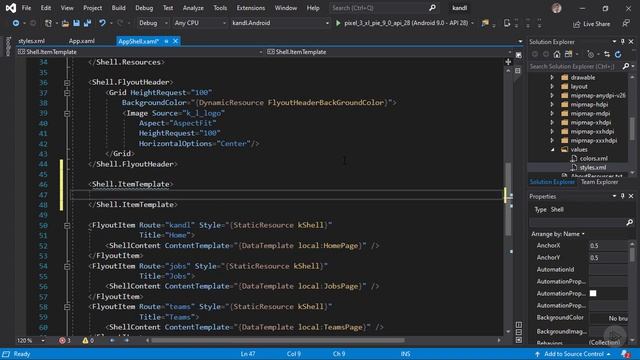Open the user account avatar
Image resolution: width=640 pixels, height=360 pixels.
[x=556, y=8]
